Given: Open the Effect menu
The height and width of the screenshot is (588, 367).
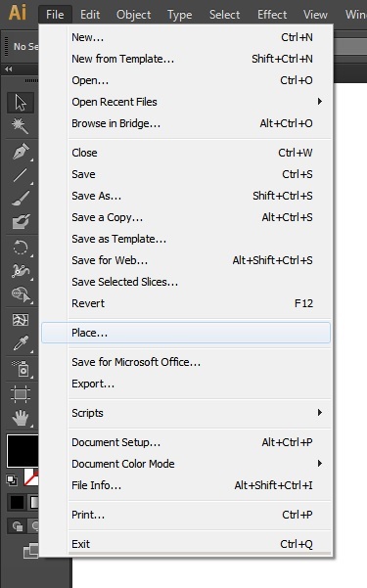Looking at the screenshot, I should [272, 15].
